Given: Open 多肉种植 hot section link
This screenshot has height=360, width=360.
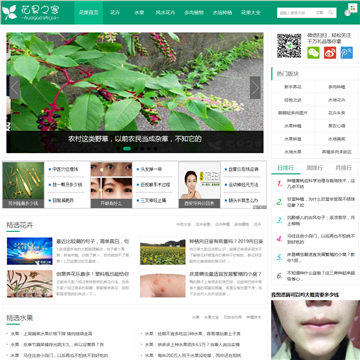Looking at the screenshot, I should pos(337,87).
